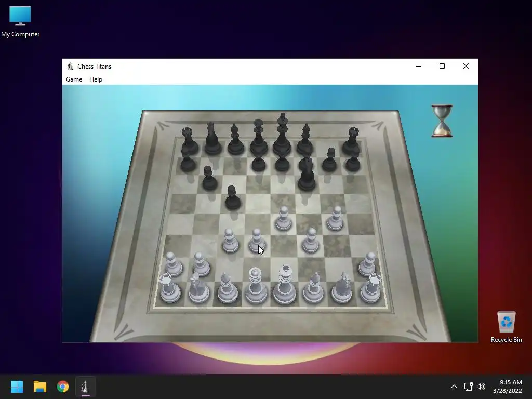
Task: Select the white knight on b1
Action: [198, 288]
